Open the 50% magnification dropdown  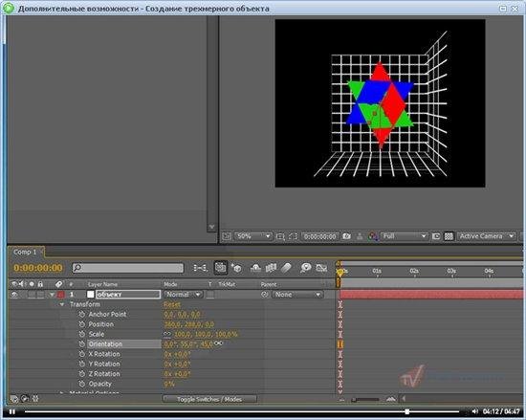[x=252, y=236]
